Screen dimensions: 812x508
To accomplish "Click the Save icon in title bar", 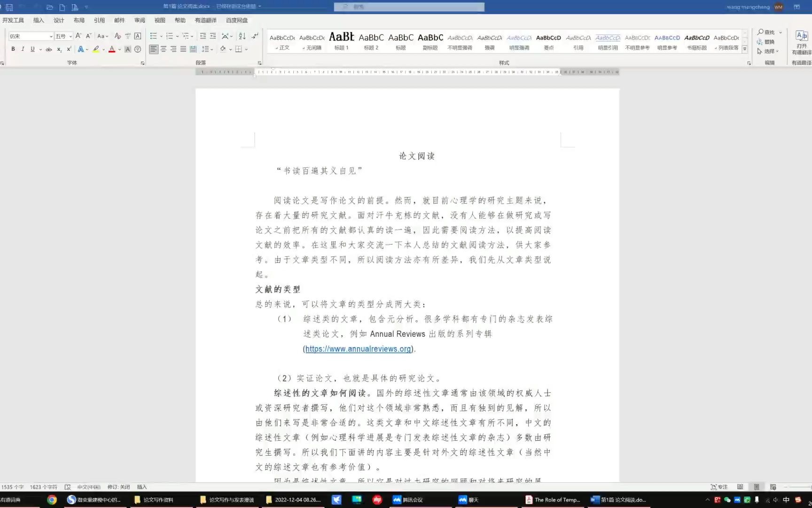I will click(x=9, y=7).
